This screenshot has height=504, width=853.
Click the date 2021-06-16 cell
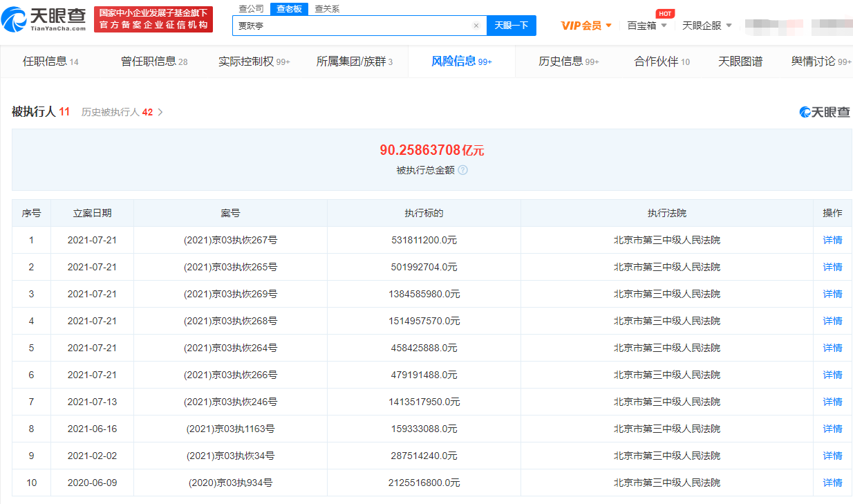[92, 429]
